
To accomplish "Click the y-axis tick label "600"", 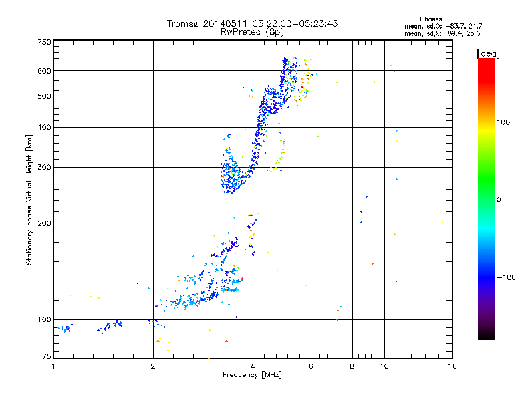I will (44, 71).
